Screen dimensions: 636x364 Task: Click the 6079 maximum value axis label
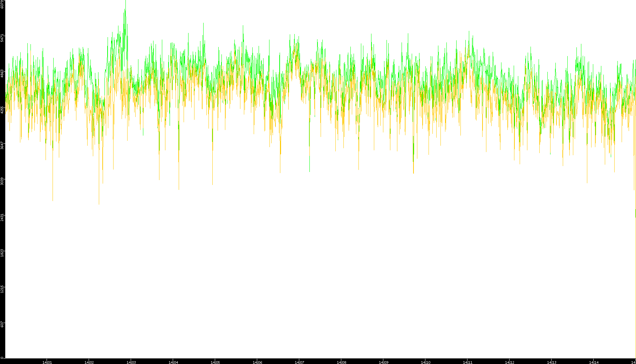click(2, 4)
